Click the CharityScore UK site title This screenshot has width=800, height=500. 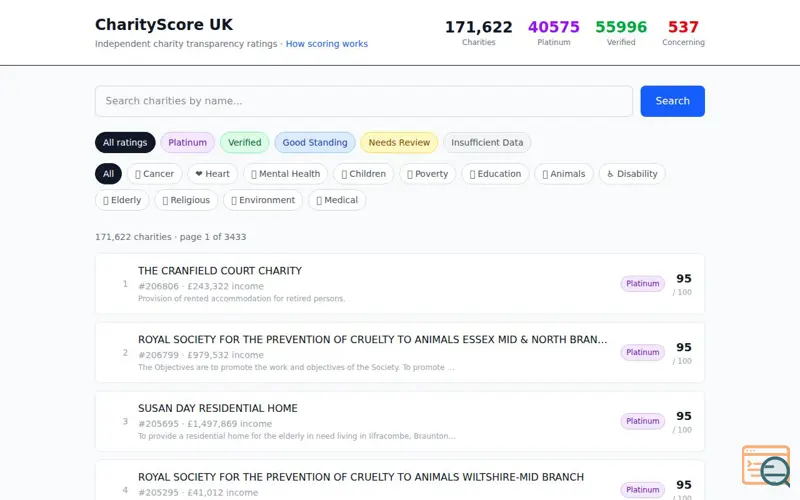point(164,24)
